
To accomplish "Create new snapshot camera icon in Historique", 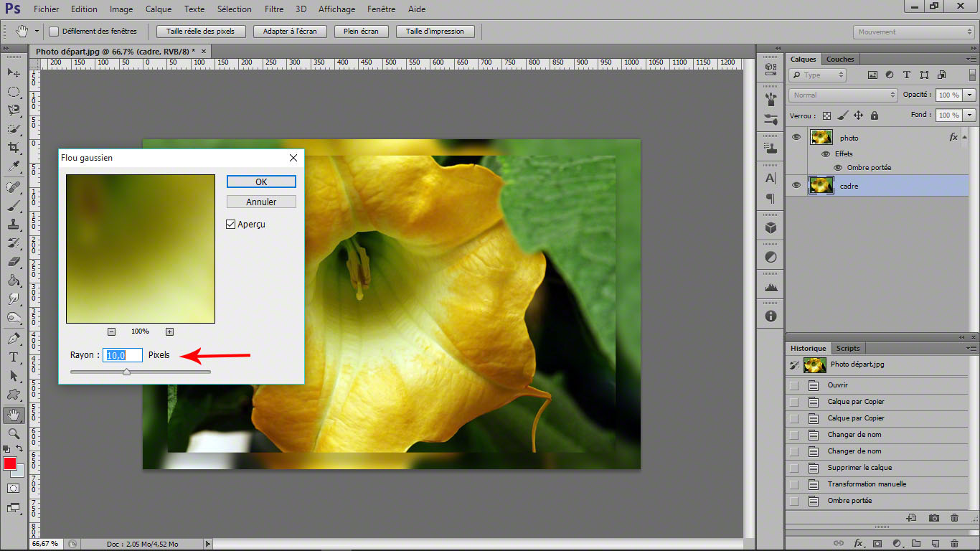I will 933,517.
